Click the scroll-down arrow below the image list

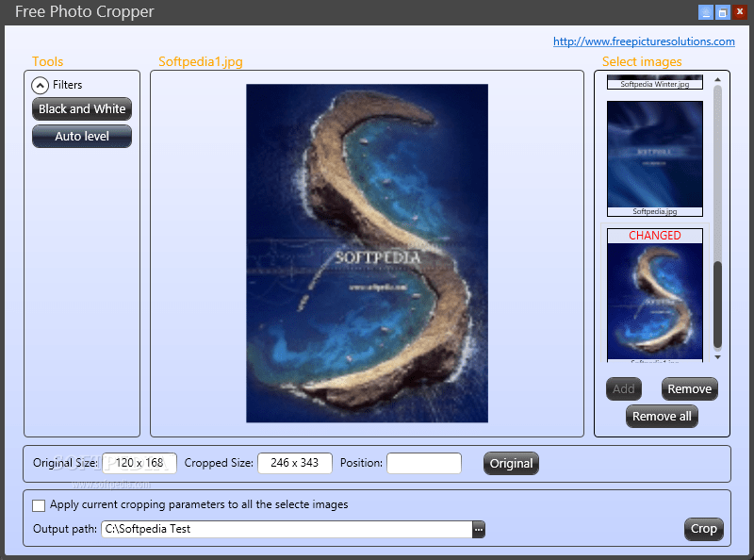pyautogui.click(x=718, y=356)
